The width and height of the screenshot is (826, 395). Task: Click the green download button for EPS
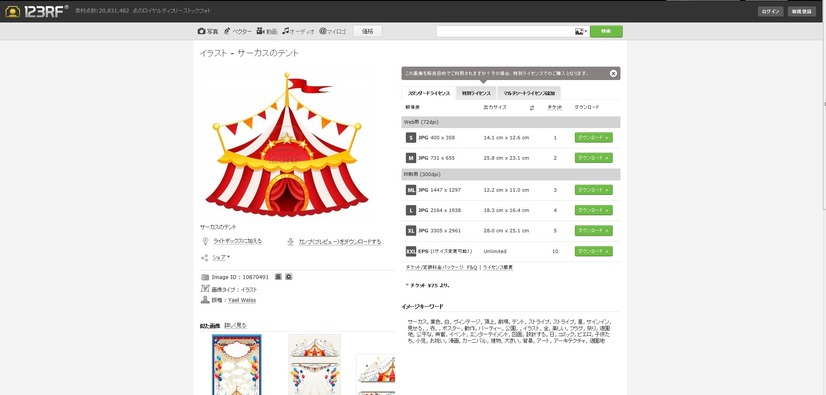594,251
